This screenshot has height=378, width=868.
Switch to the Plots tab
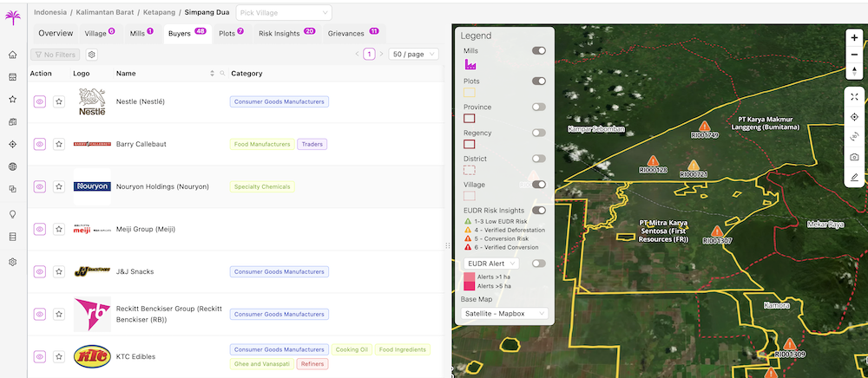click(x=232, y=34)
